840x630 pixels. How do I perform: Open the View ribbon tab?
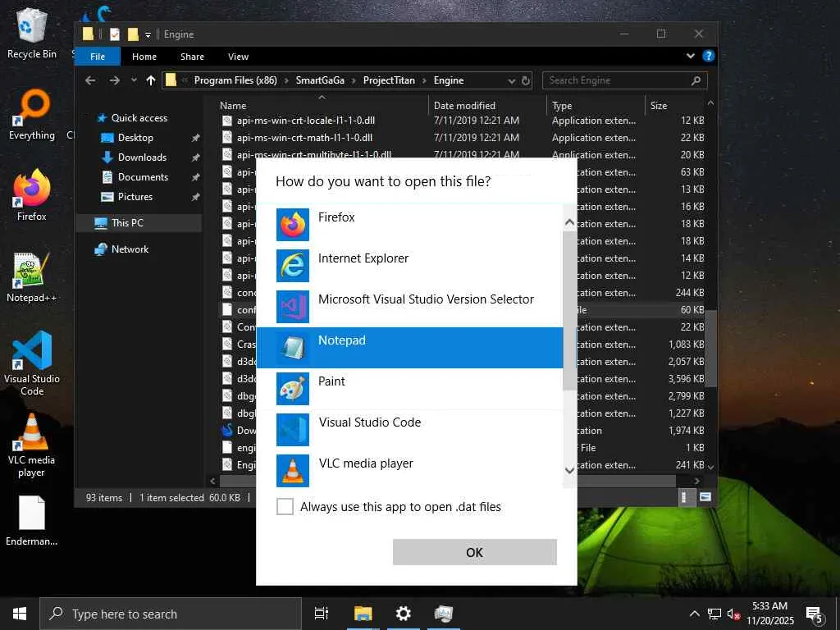pos(238,57)
